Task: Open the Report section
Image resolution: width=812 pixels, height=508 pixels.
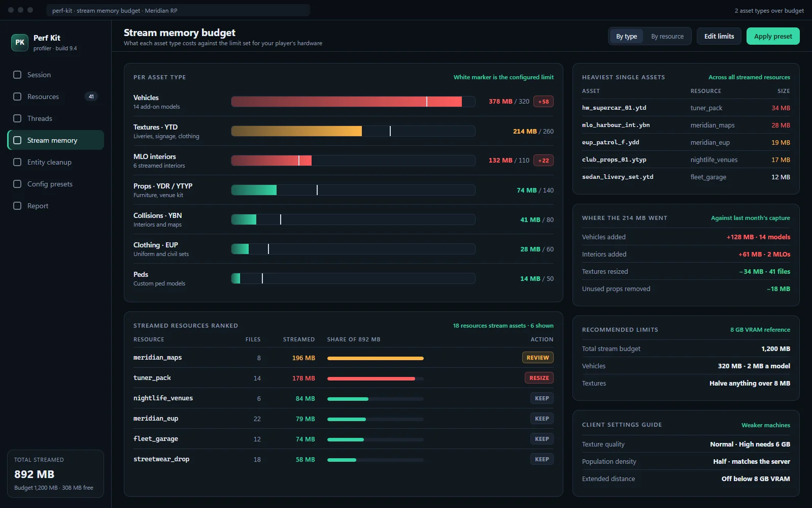Action: coord(56,206)
